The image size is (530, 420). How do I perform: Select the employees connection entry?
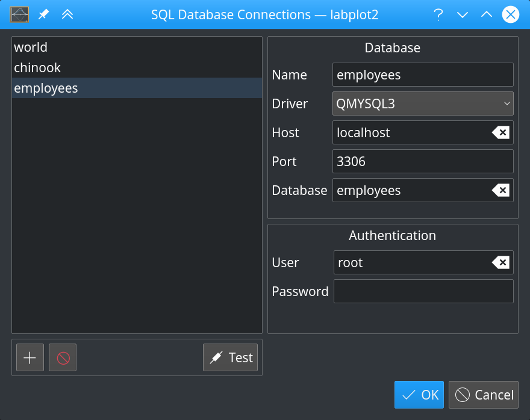tap(137, 88)
